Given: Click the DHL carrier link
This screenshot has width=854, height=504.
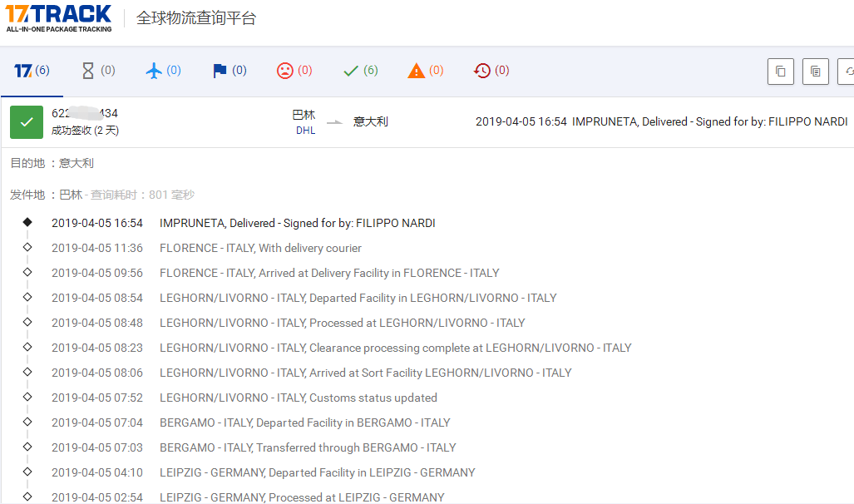Looking at the screenshot, I should [305, 131].
